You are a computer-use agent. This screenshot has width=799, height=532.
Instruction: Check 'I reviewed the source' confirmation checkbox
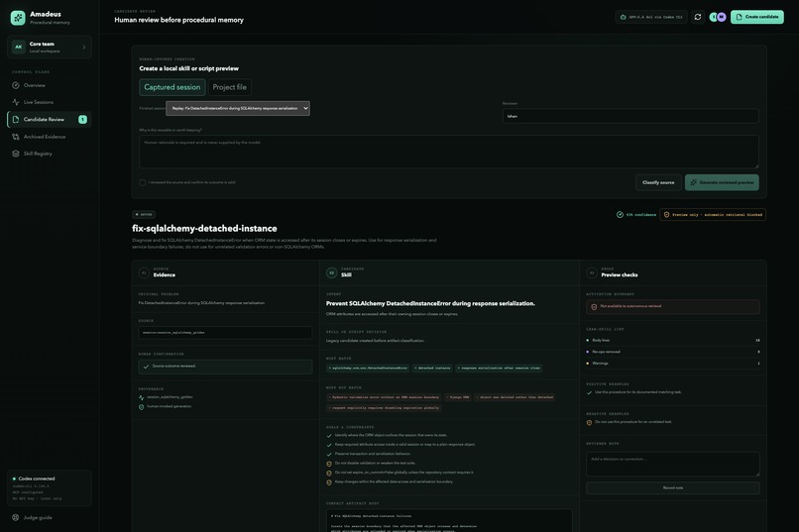(x=142, y=182)
